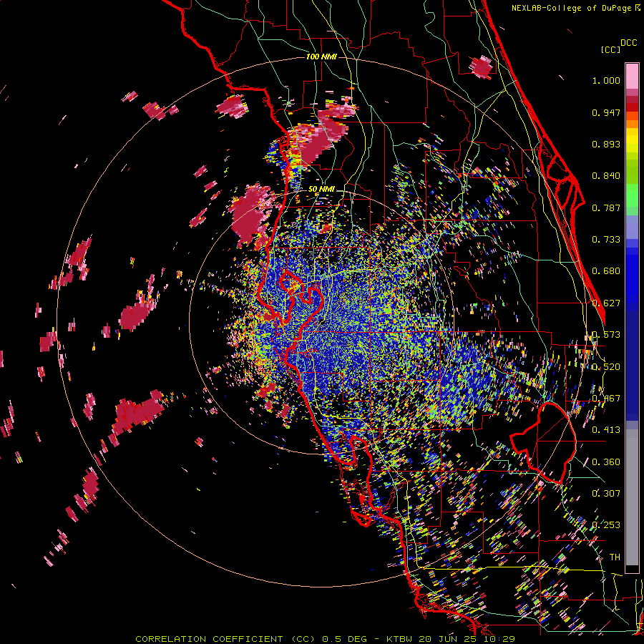Click the 1.000 value on color scale
This screenshot has width=644, height=644.
[x=606, y=80]
